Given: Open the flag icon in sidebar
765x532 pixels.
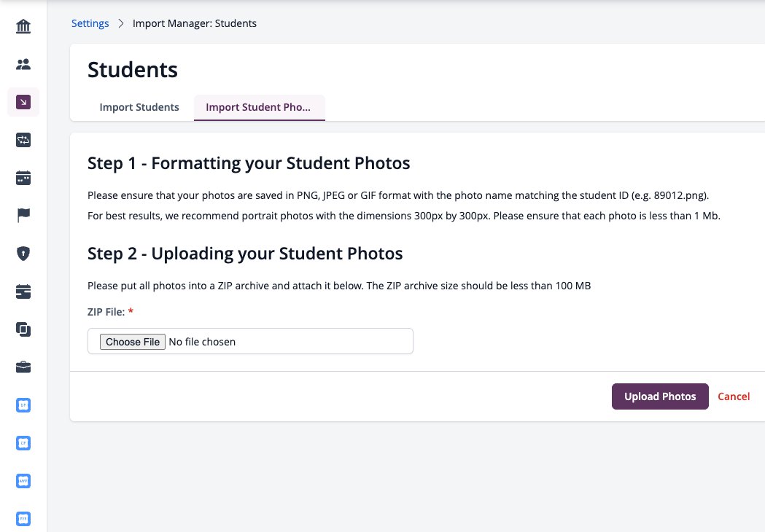Looking at the screenshot, I should (x=23, y=215).
